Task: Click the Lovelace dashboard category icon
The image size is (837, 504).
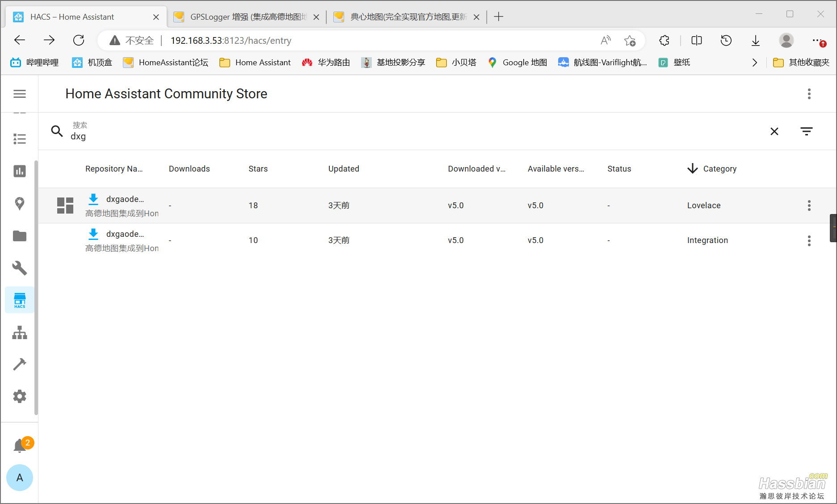Action: [x=65, y=206]
